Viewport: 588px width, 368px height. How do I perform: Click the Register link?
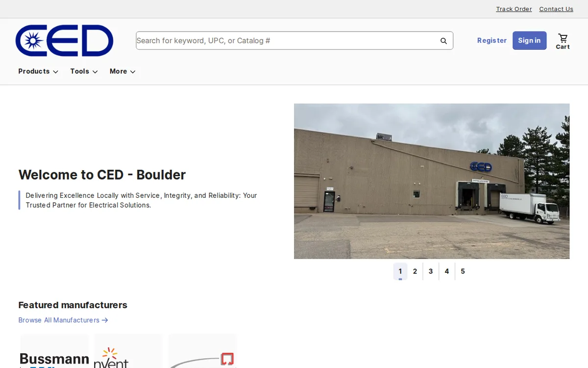[492, 41]
